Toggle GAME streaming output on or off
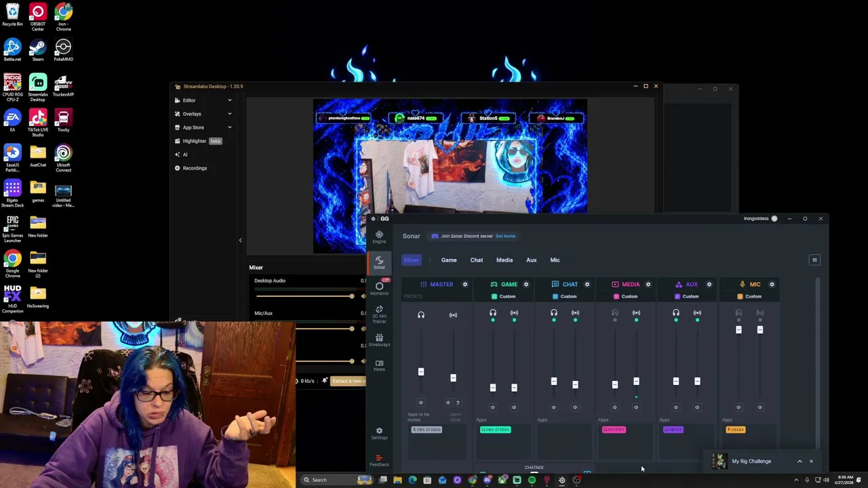 pyautogui.click(x=514, y=314)
